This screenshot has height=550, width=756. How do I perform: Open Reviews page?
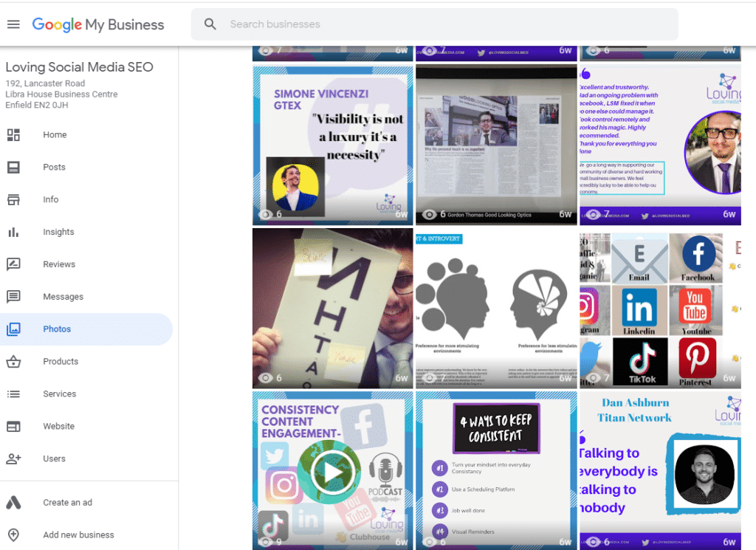click(x=59, y=264)
